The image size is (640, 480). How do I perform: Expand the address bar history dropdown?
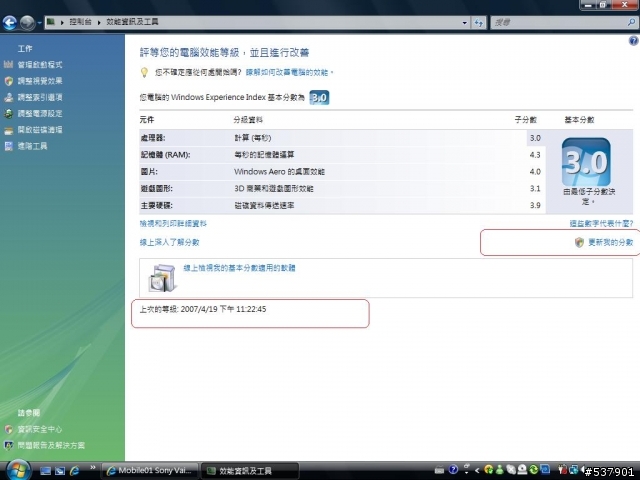pos(464,23)
